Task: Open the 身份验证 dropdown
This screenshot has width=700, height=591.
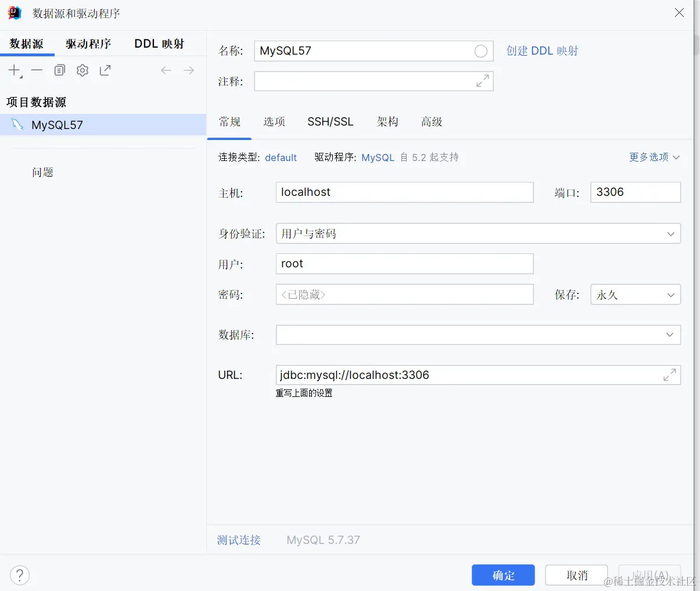Action: (x=478, y=234)
